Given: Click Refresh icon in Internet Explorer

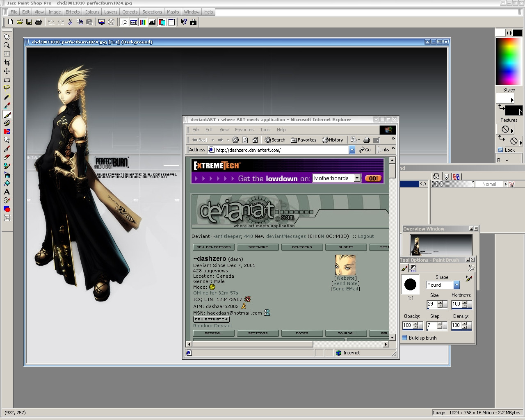Looking at the screenshot, I should [x=245, y=140].
